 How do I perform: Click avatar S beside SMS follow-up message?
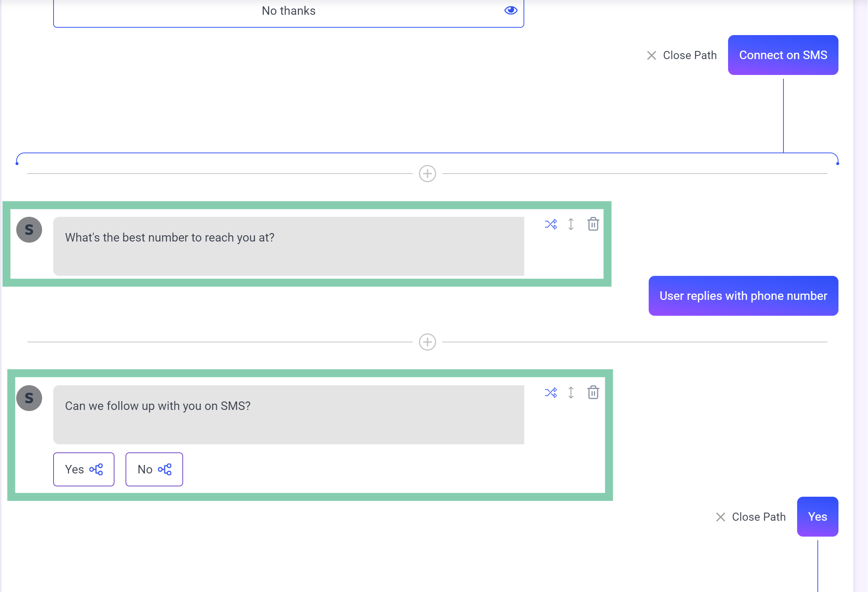pyautogui.click(x=29, y=398)
